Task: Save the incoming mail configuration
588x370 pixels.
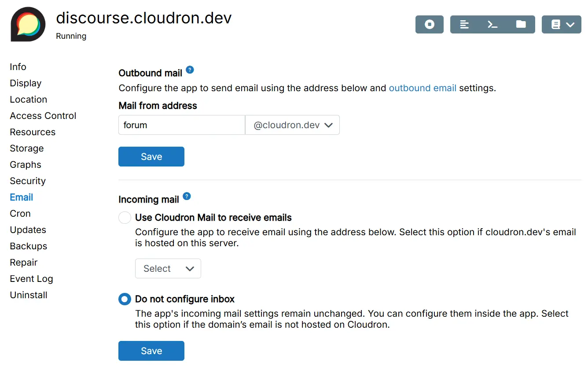Action: (x=151, y=351)
